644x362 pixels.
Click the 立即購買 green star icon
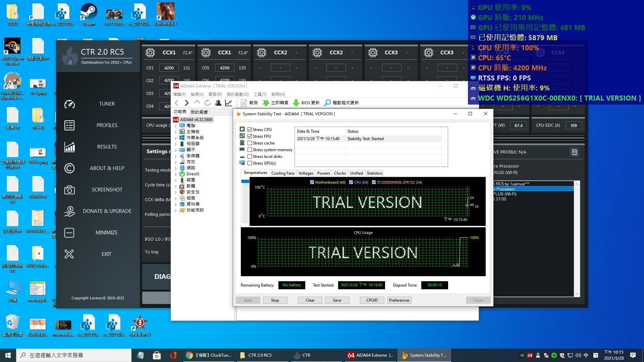[x=265, y=103]
